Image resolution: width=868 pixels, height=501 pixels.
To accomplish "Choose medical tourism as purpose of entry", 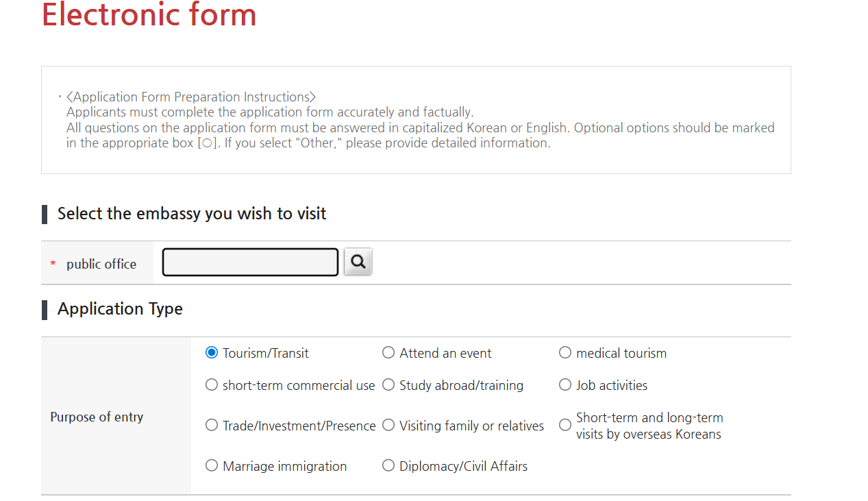I will 565,352.
